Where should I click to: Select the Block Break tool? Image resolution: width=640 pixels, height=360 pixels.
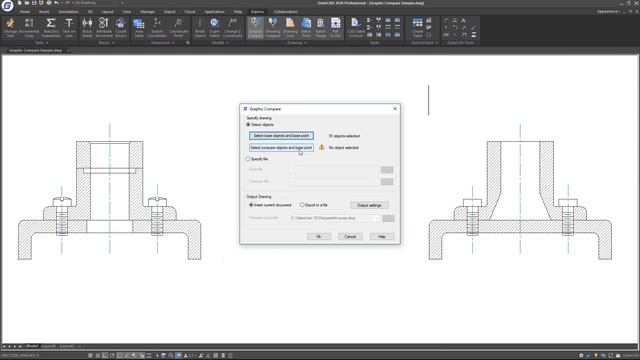pos(87,27)
